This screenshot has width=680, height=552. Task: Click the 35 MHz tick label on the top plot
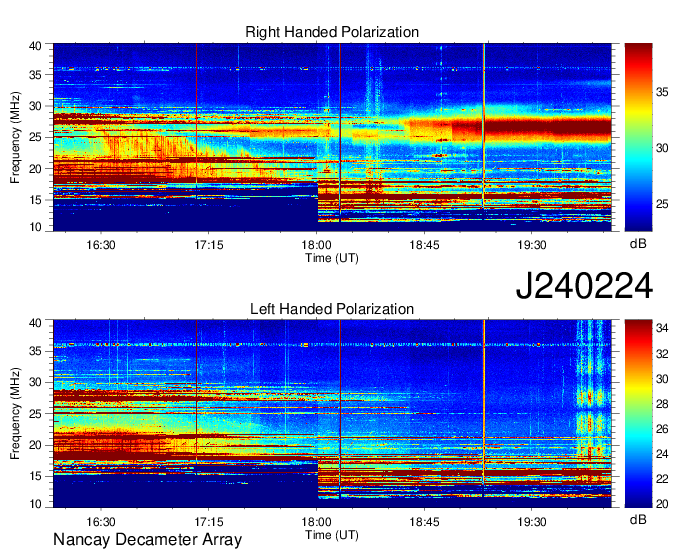[36, 75]
